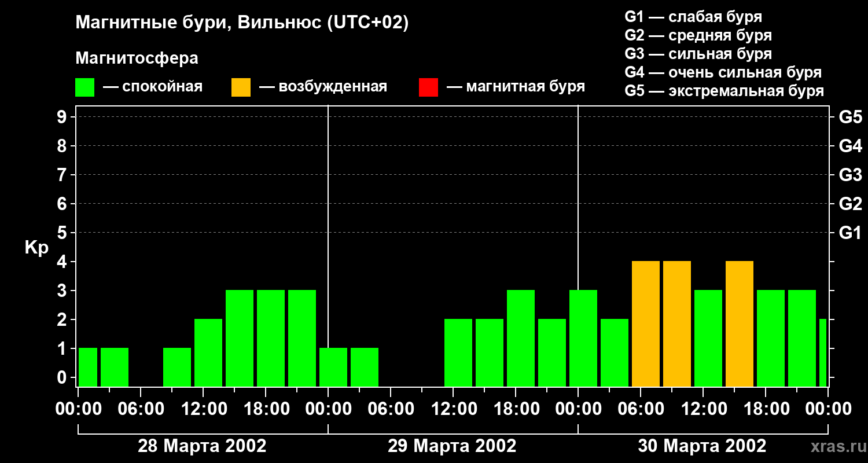Click the orange 'возбужденная' legend swatch
Screen dimensions: 868x463
point(241,87)
